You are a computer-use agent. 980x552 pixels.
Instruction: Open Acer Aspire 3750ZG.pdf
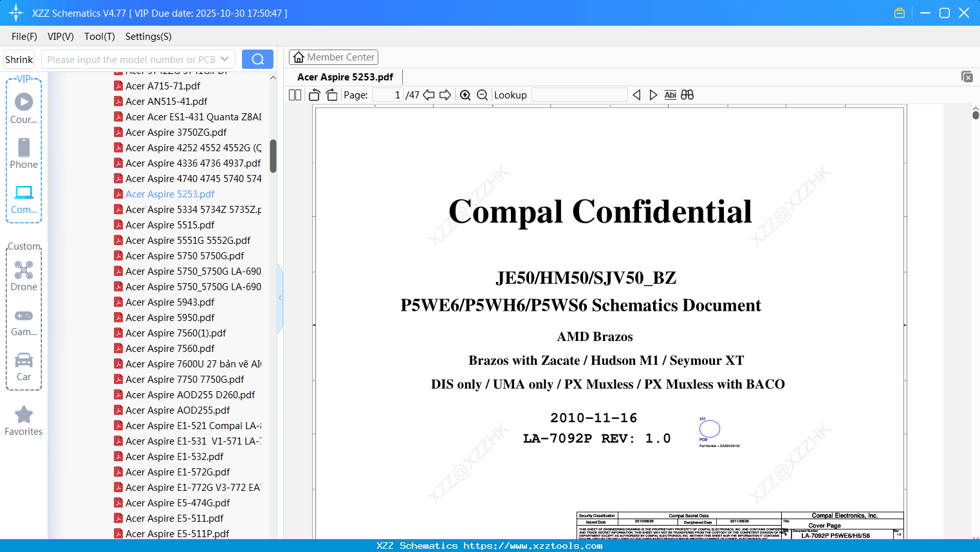[176, 132]
